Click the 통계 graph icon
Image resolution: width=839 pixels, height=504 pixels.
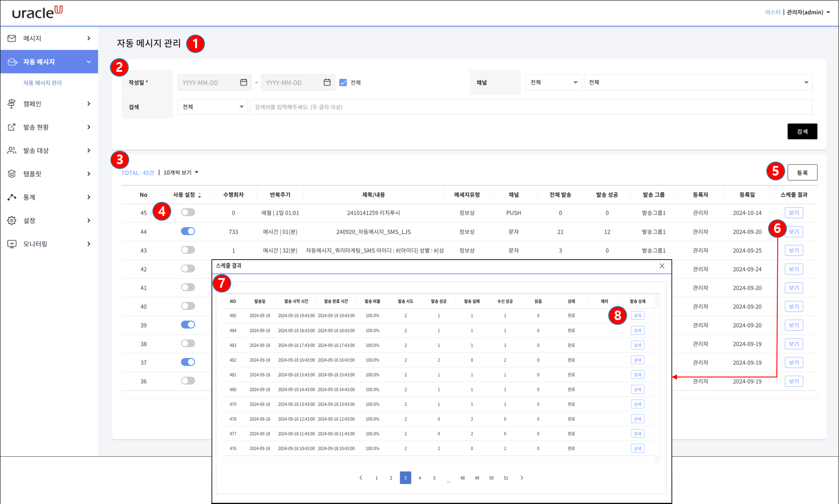tap(12, 197)
